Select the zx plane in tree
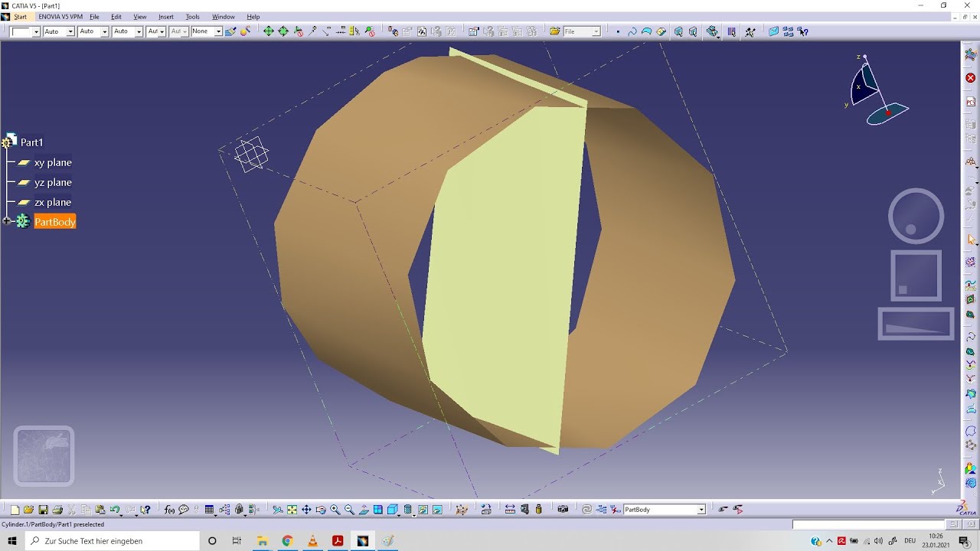This screenshot has height=551, width=980. (x=53, y=202)
